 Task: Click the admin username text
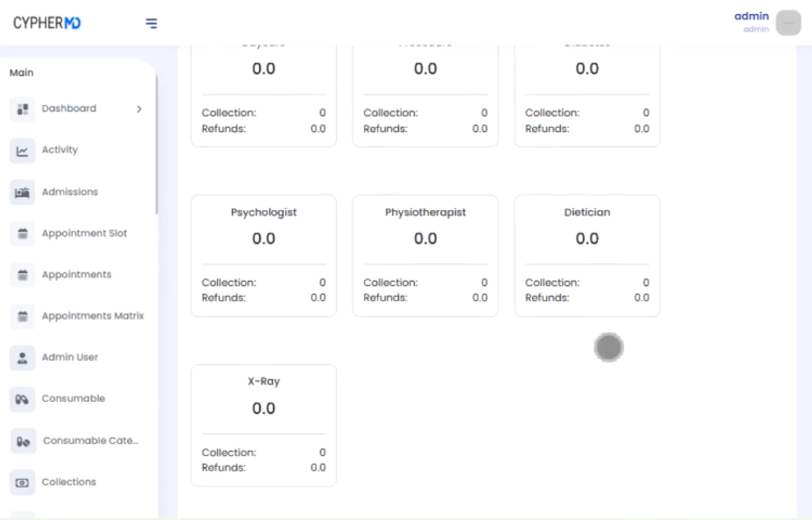(751, 16)
